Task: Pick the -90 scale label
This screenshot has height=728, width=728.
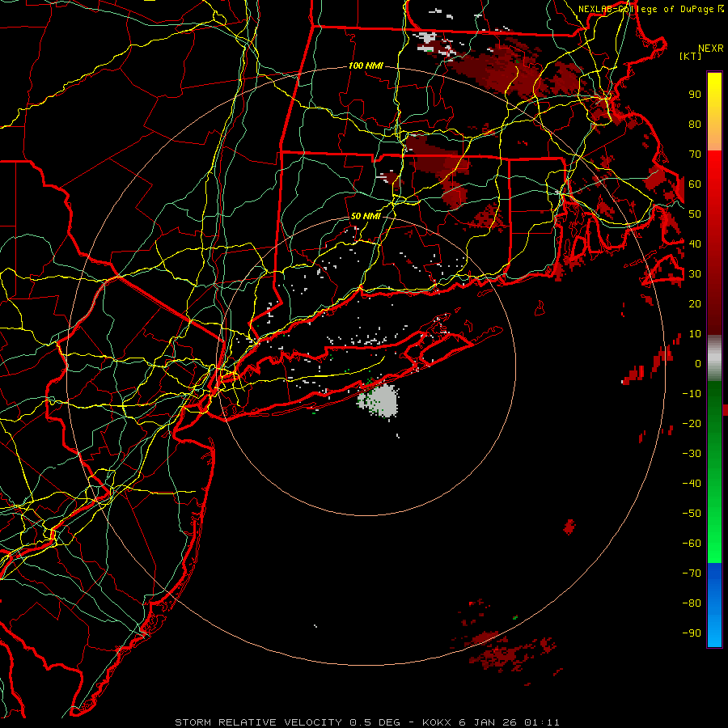Action: point(692,633)
